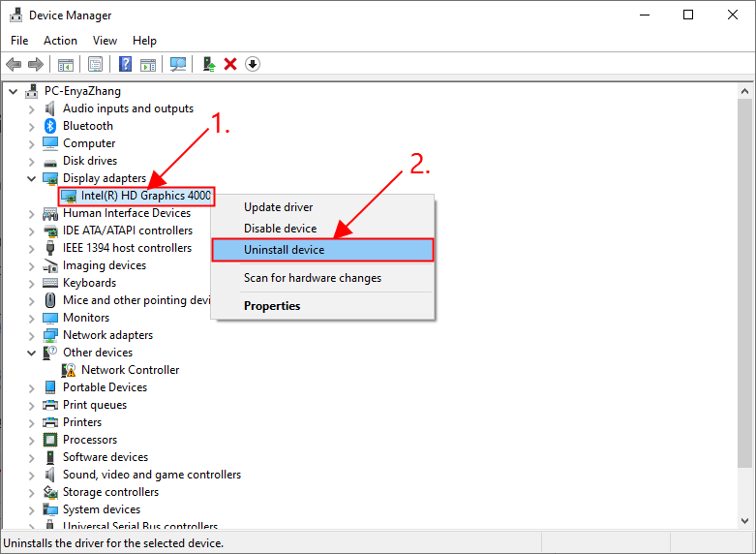Click the Imaging devices camera icon
756x554 pixels.
coord(50,265)
